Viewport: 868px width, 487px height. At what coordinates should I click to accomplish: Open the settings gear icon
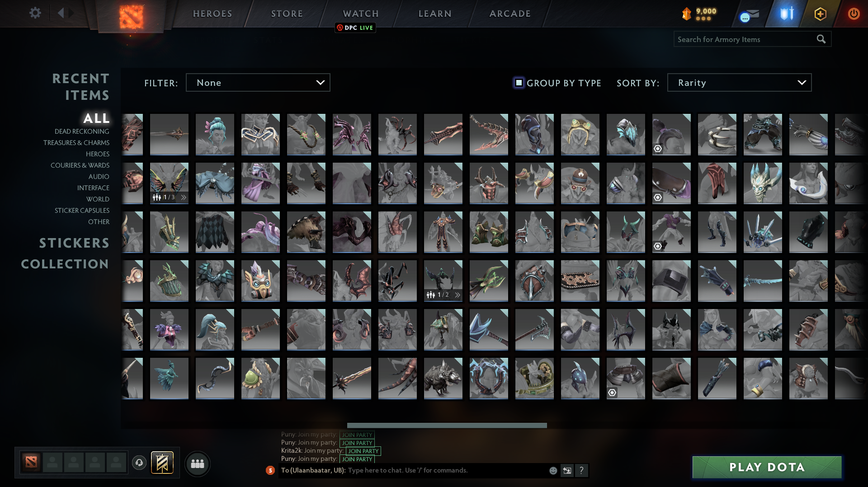[x=35, y=13]
